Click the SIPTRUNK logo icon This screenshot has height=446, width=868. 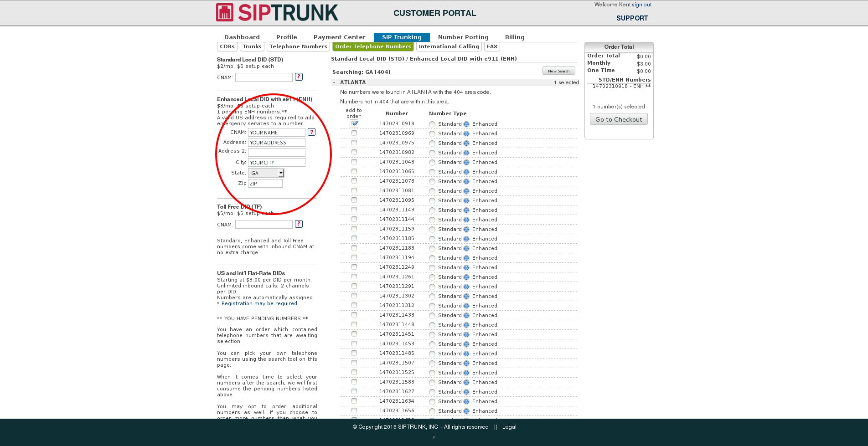224,12
